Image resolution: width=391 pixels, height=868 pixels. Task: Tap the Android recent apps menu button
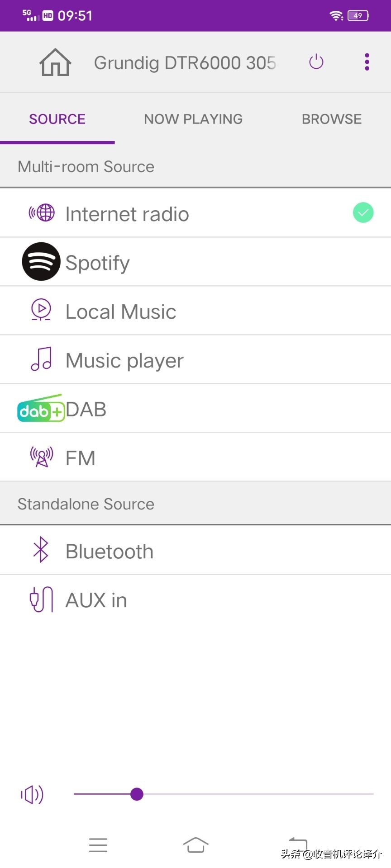(x=98, y=844)
